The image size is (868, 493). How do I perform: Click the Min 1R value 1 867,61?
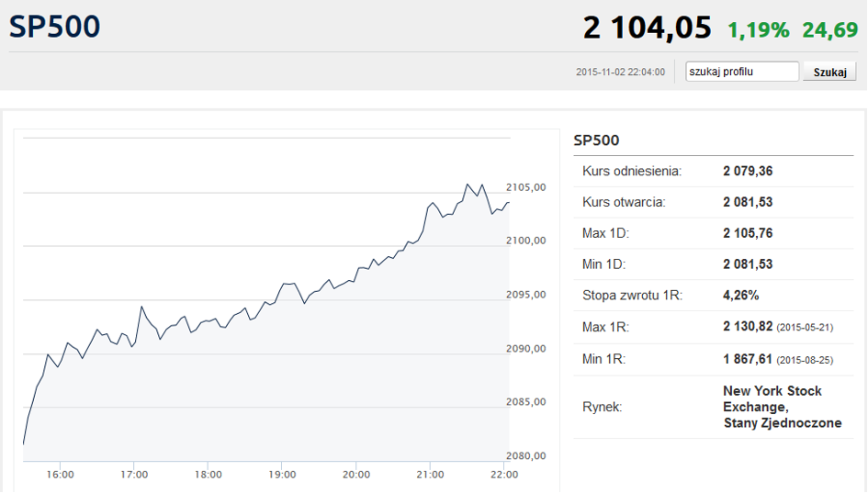tap(748, 359)
